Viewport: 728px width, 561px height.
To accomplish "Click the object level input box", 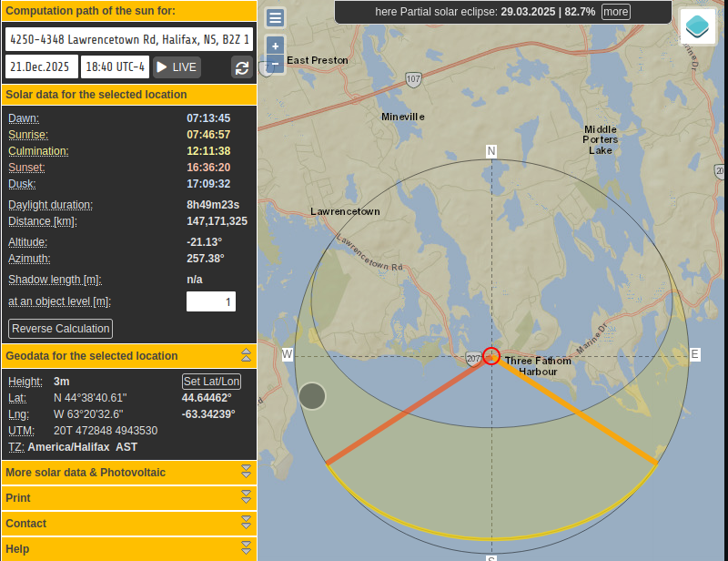I will tap(211, 301).
